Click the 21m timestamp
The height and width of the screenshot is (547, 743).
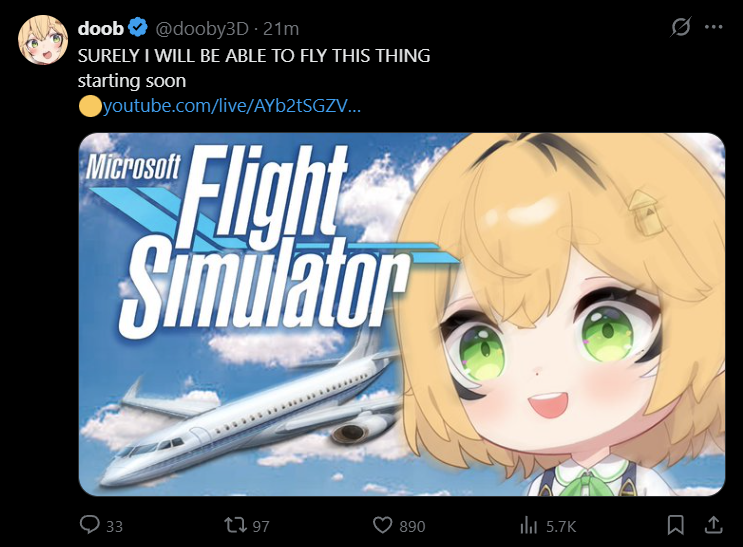[x=281, y=29]
